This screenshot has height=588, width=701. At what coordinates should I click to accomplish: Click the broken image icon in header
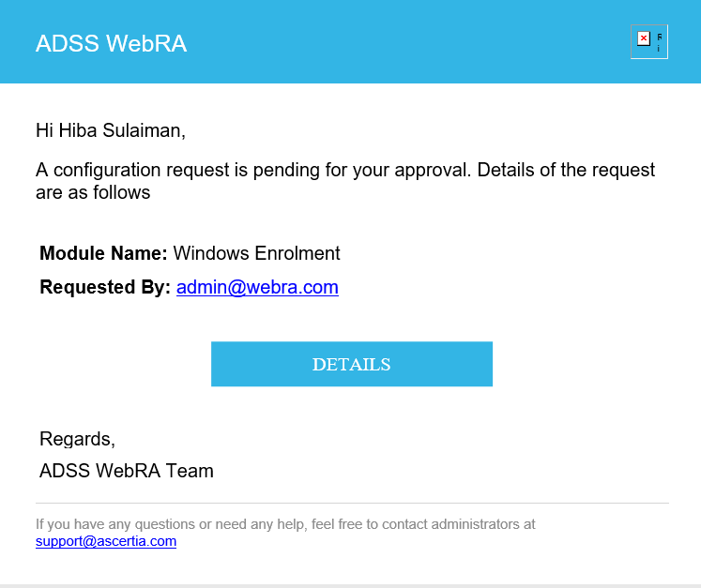(648, 42)
